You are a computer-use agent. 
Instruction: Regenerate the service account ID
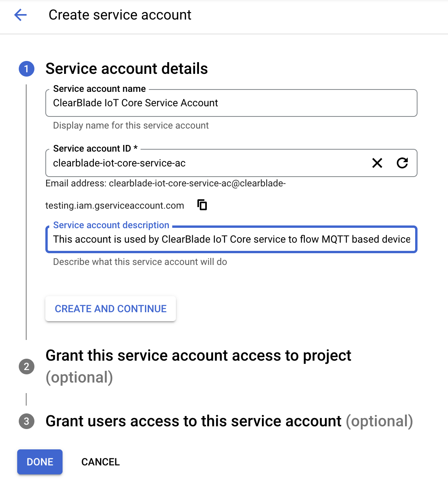tap(402, 163)
